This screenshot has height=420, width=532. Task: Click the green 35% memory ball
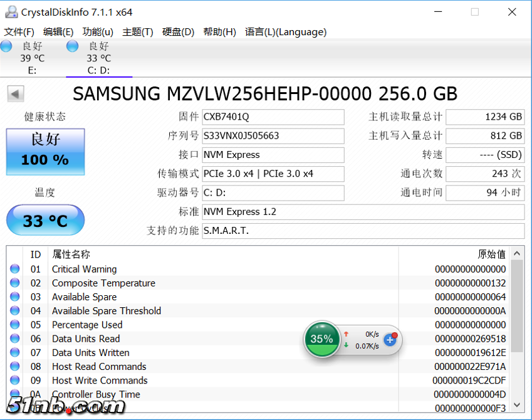coord(321,339)
